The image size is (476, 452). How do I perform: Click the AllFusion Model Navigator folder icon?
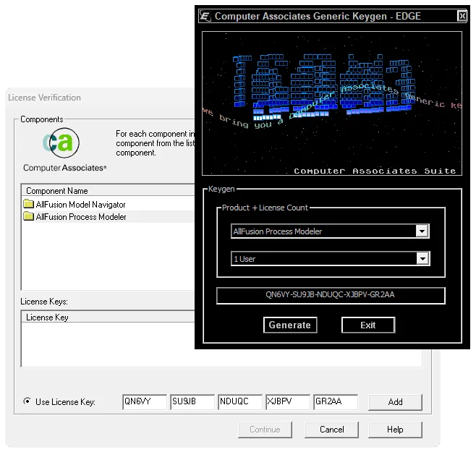coord(29,205)
